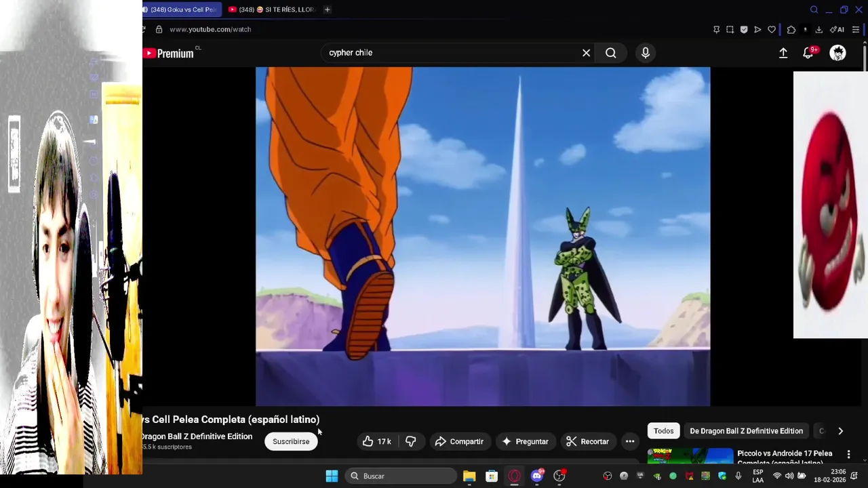Show more filter chips with the right arrow
The height and width of the screenshot is (488, 868).
[x=840, y=431]
